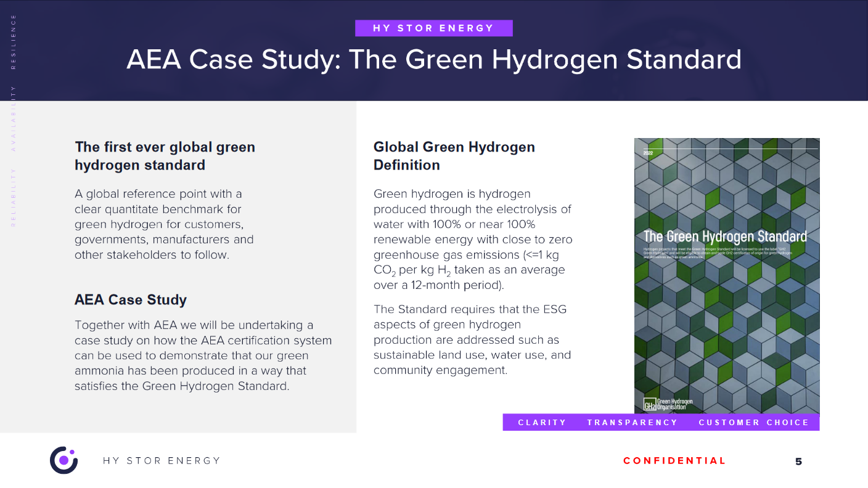Image resolution: width=868 pixels, height=488 pixels.
Task: Select the bold 'AEA Case Study' subheading
Action: coord(131,300)
